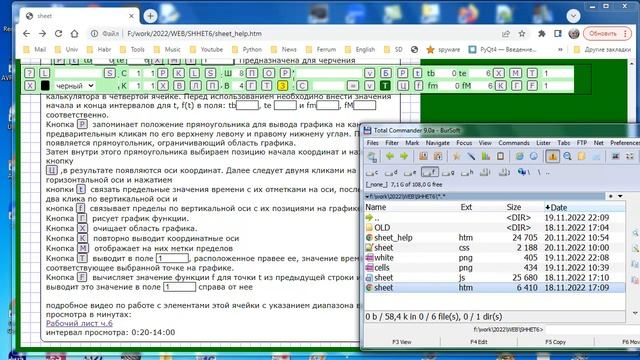Click the 'F3 View' button in Total Commander
Viewport: 640px width, 360px height.
[x=402, y=342]
